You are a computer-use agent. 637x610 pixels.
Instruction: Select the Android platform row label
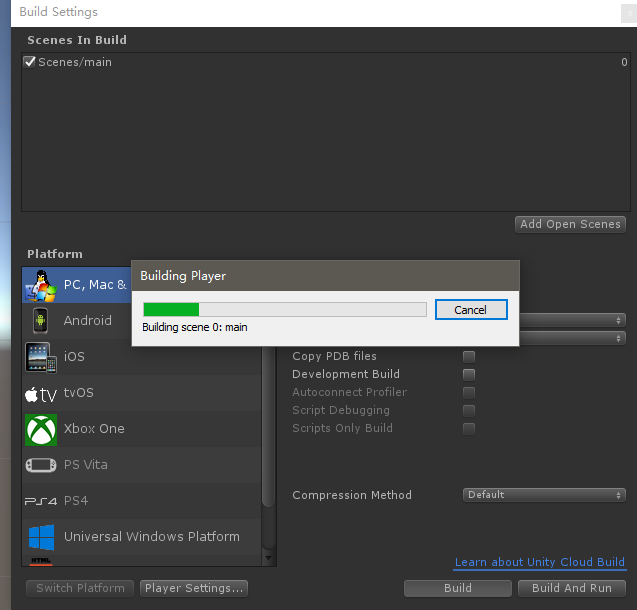tap(88, 321)
